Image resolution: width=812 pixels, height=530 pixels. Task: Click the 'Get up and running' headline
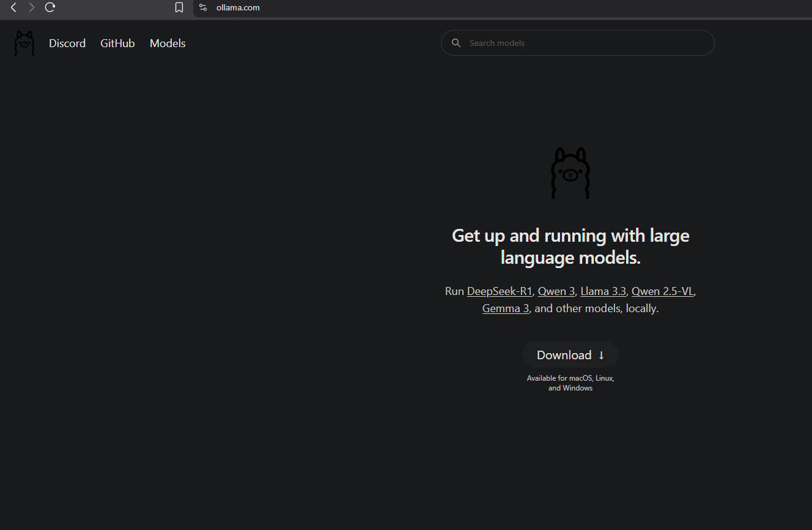570,247
